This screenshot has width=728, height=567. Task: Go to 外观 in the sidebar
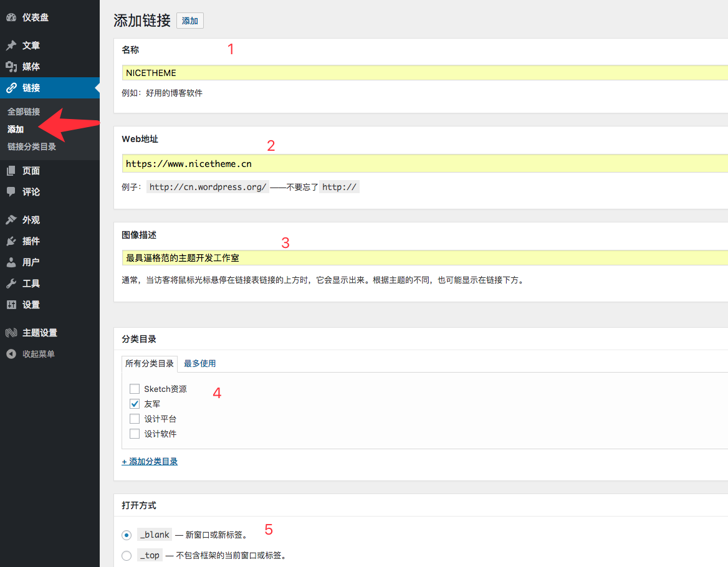[x=31, y=220]
